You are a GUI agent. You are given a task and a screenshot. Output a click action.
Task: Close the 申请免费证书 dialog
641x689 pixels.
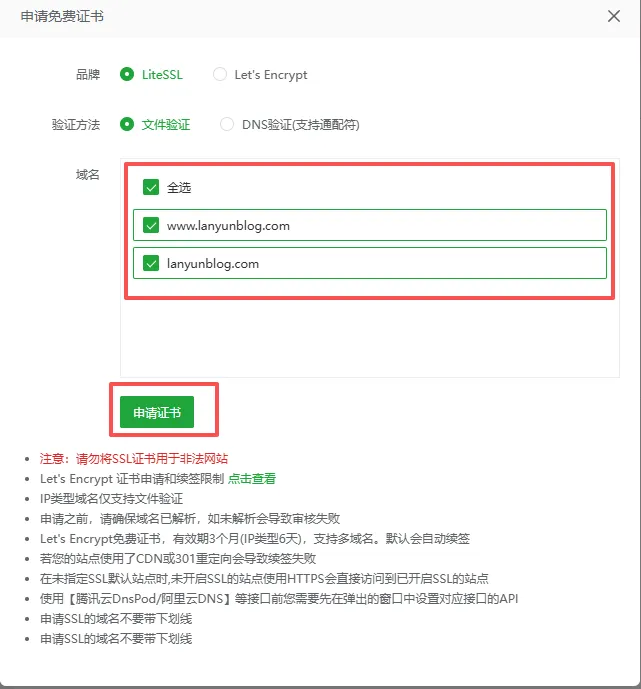(x=613, y=16)
